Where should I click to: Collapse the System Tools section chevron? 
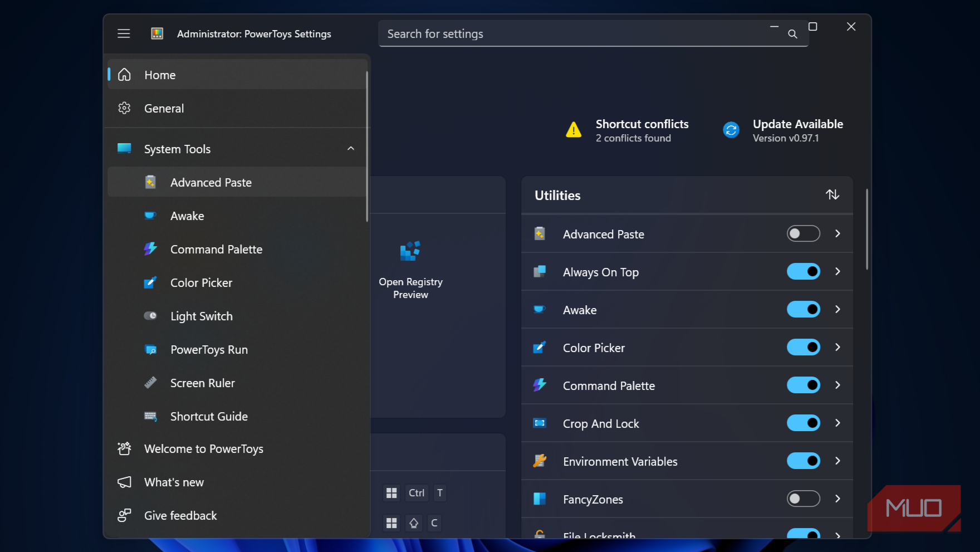pyautogui.click(x=351, y=148)
